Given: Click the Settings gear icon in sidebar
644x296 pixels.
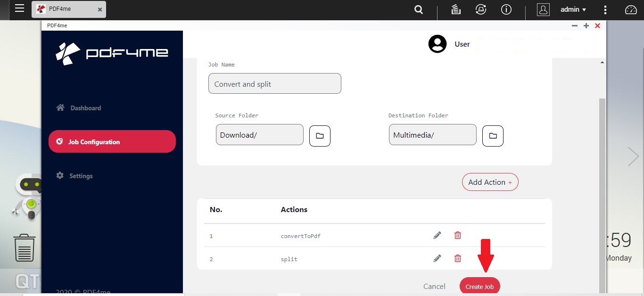Looking at the screenshot, I should tap(60, 175).
